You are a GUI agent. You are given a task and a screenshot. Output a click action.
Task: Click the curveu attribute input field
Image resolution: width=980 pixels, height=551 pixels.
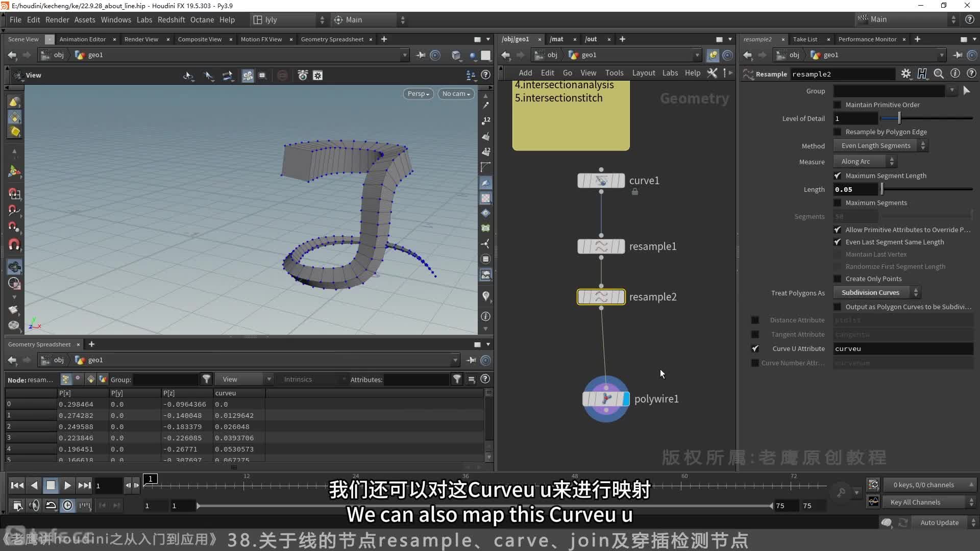pos(901,348)
